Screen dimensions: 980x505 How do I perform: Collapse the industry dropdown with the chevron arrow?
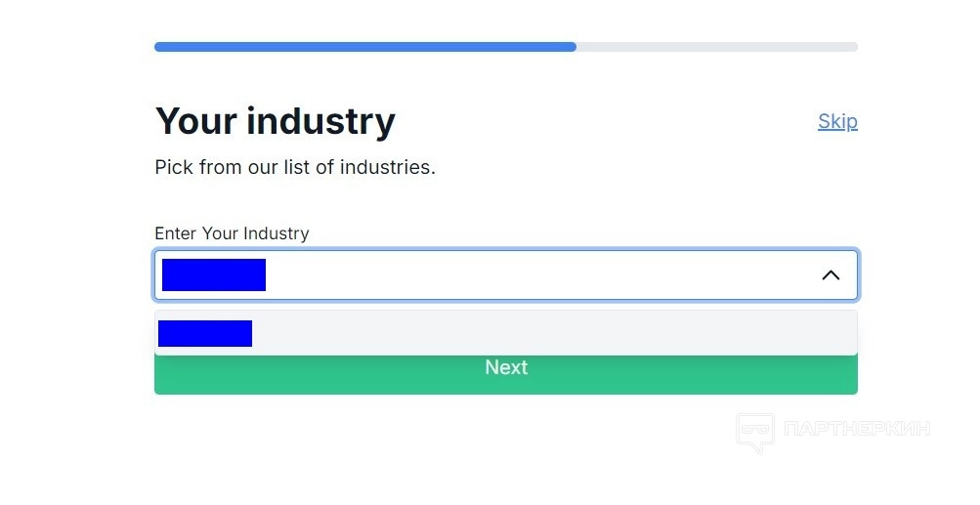point(831,275)
